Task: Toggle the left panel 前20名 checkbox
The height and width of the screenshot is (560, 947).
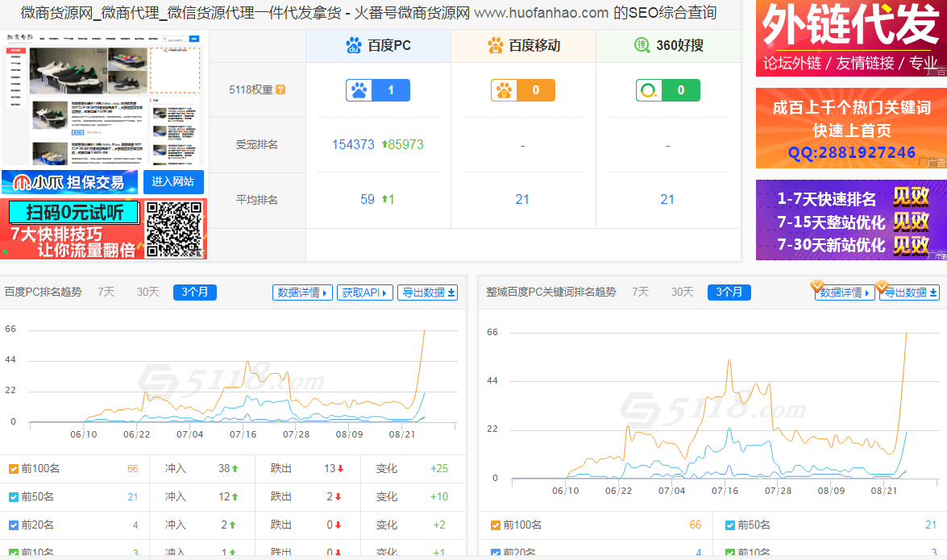Action: (x=13, y=525)
